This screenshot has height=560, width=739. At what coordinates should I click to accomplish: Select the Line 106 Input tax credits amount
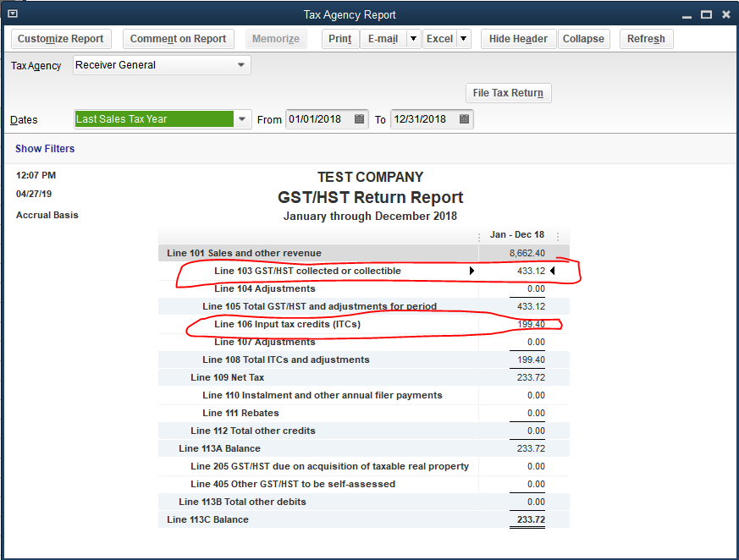530,324
